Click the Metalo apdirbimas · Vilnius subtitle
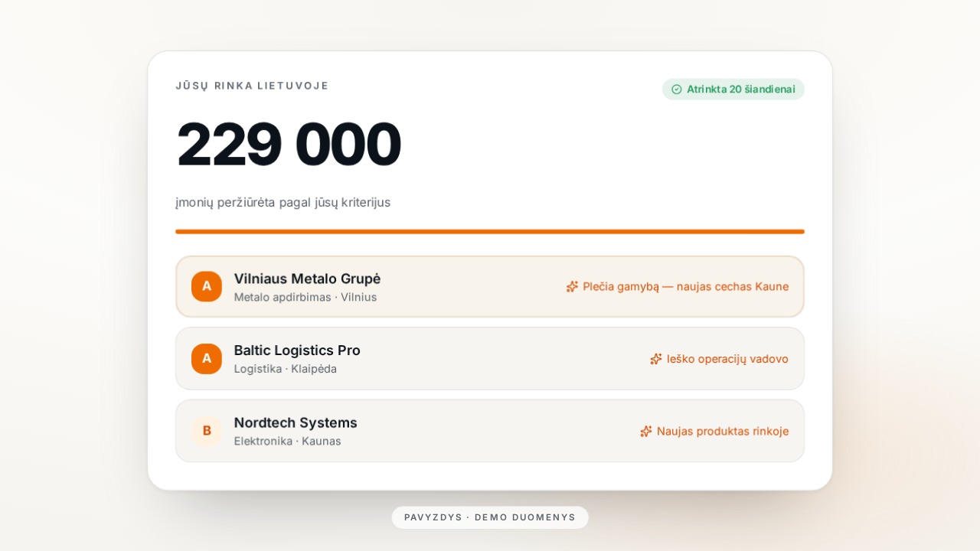 tap(305, 297)
